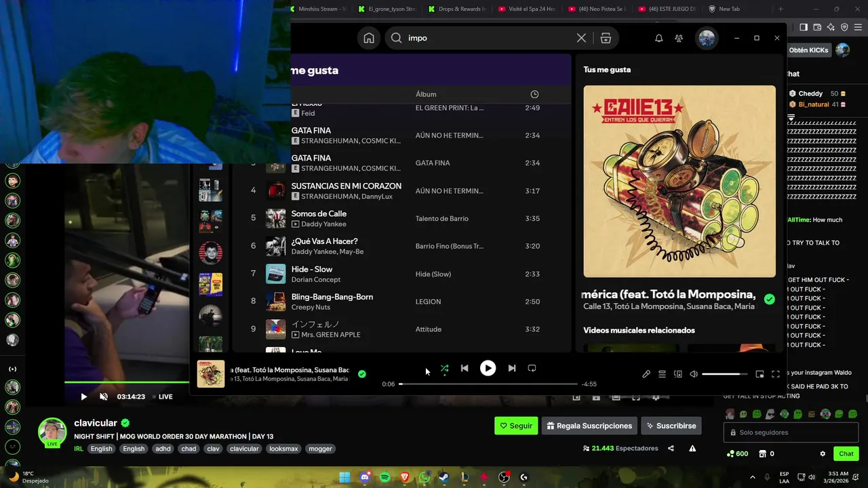Sort by duration clock icon column

coord(534,94)
